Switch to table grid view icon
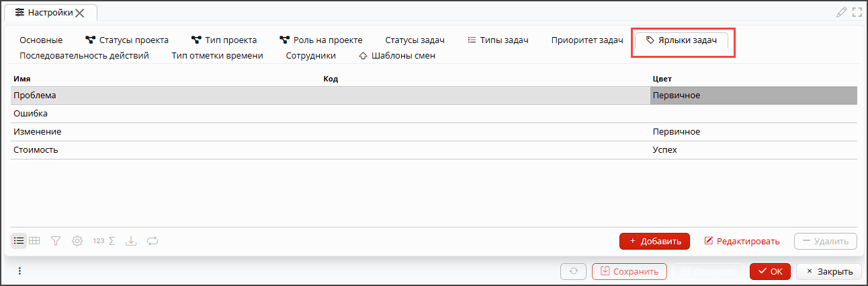Viewport: 868px width, 286px height. click(34, 240)
